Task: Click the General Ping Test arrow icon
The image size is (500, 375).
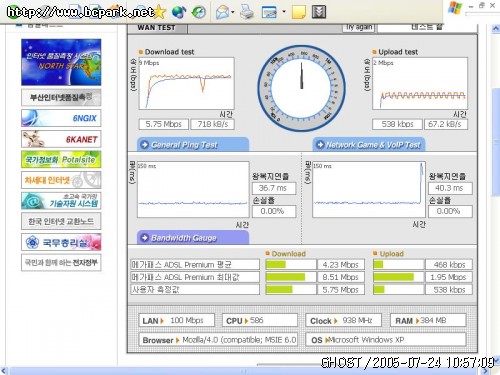Action: coord(145,145)
